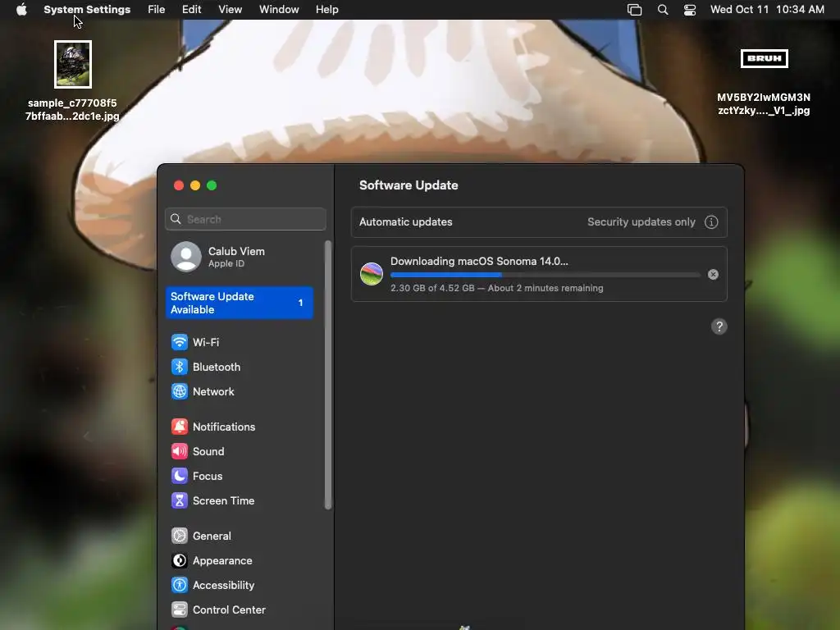Open General settings label
Screen dimensions: 840x630
click(x=212, y=536)
